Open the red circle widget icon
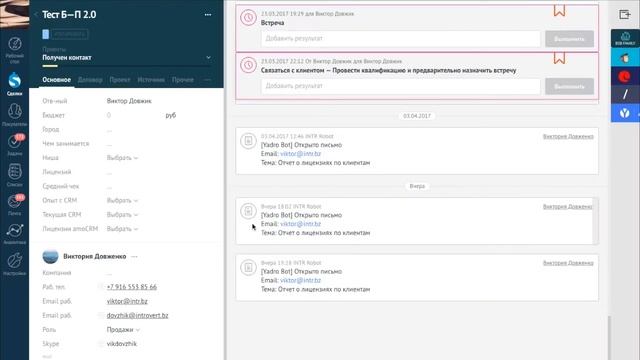The height and width of the screenshot is (360, 640). point(624,77)
